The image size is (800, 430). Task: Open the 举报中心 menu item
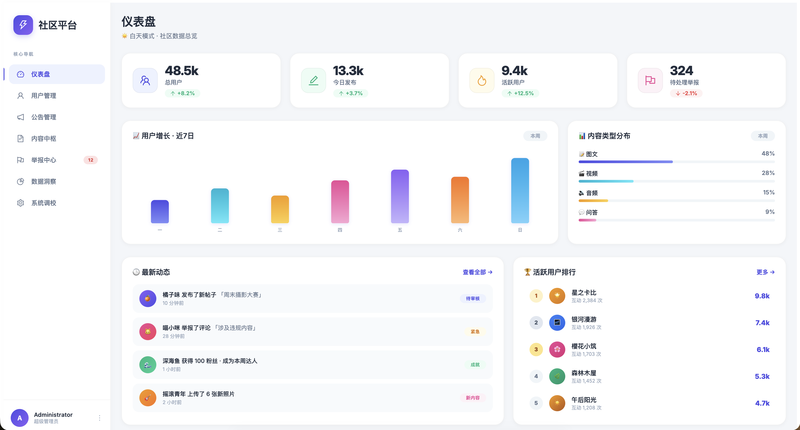click(x=57, y=160)
